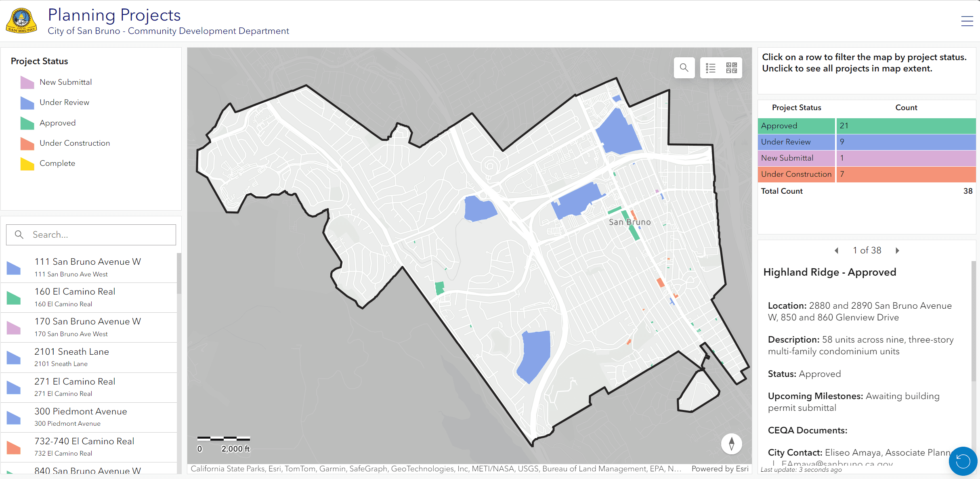Image resolution: width=980 pixels, height=479 pixels.
Task: Reset map orientation using the compass
Action: [731, 443]
